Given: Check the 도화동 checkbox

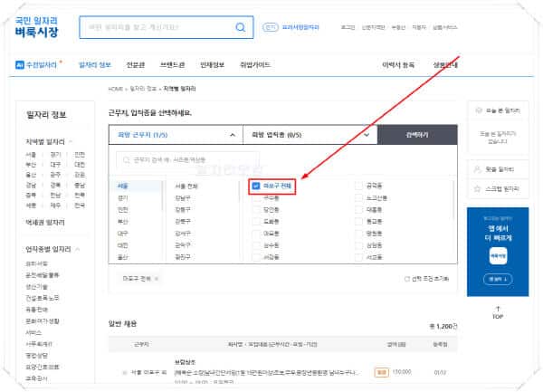Looking at the screenshot, I should coord(256,222).
